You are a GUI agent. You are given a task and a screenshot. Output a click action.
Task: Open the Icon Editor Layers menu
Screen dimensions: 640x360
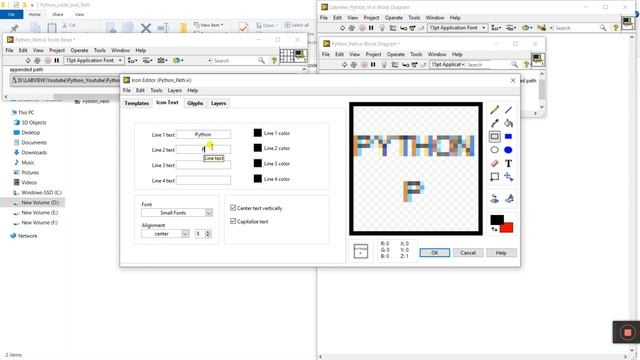(174, 90)
